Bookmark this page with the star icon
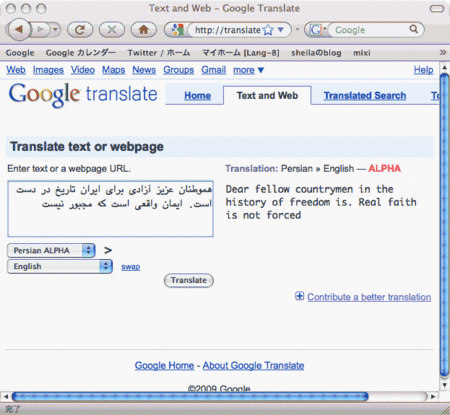Screen dimensions: 450x415 (268, 30)
